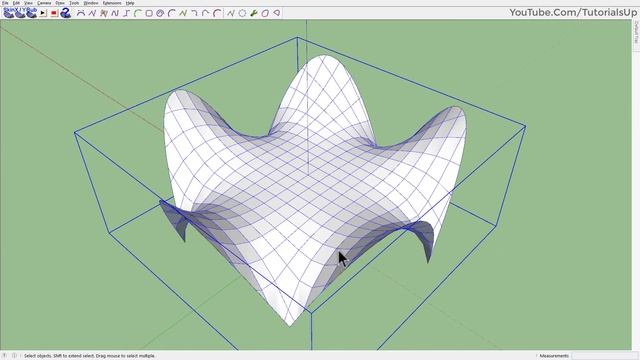
Task: Open the Camera menu
Action: [44, 3]
